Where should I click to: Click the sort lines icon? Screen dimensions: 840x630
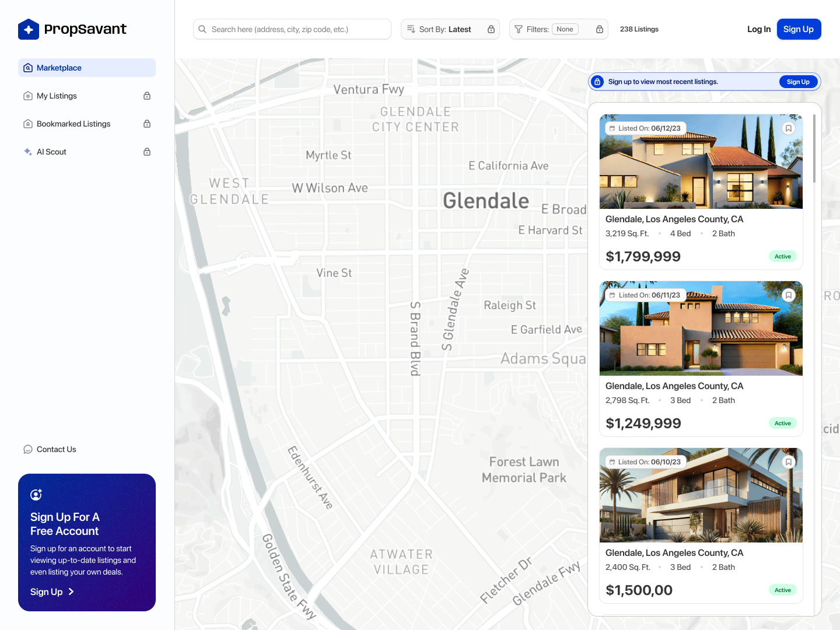(411, 29)
